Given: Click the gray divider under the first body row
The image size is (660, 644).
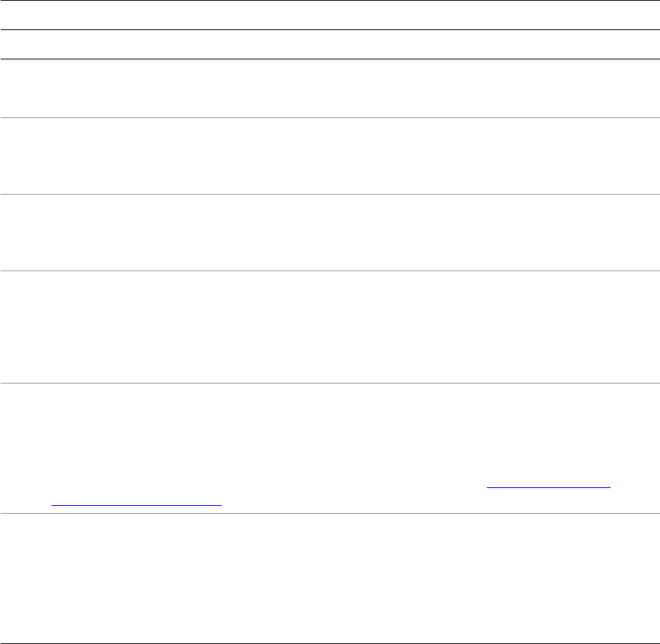Looking at the screenshot, I should [330, 117].
